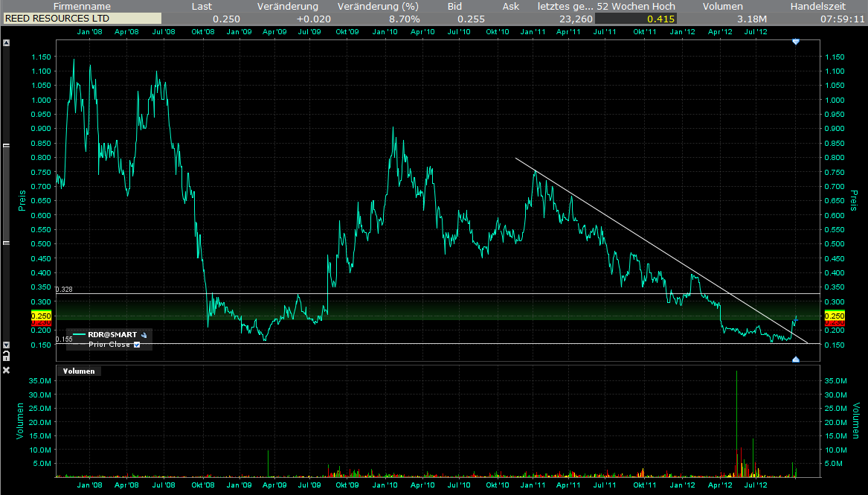The image size is (868, 495).
Task: Select the REED RESOURCES LTD name cell
Action: click(x=60, y=18)
